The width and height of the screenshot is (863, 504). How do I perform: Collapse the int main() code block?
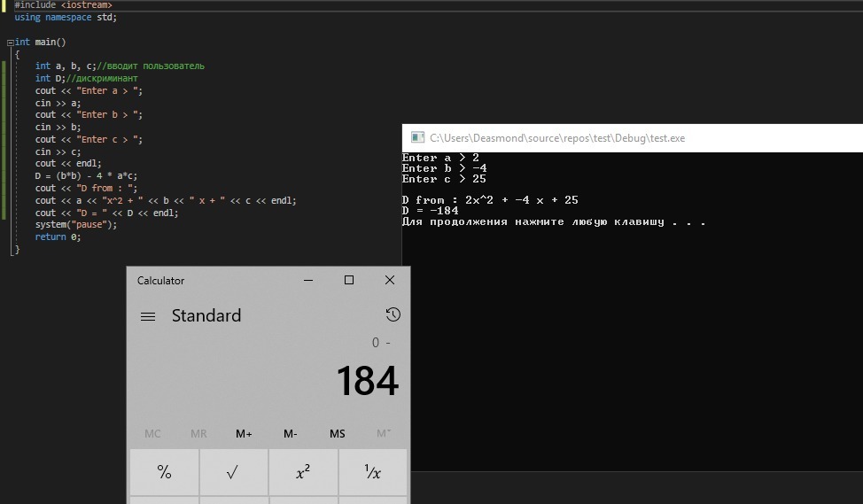click(10, 43)
